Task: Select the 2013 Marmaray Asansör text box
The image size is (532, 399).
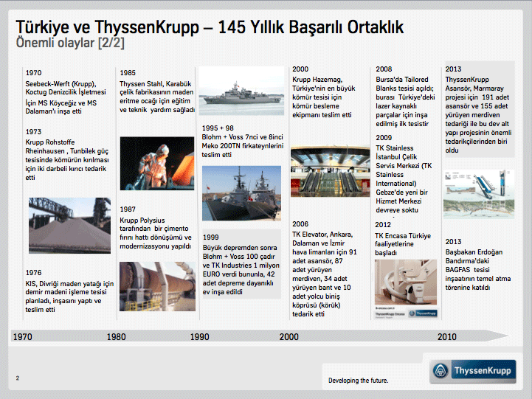Action: [480, 109]
